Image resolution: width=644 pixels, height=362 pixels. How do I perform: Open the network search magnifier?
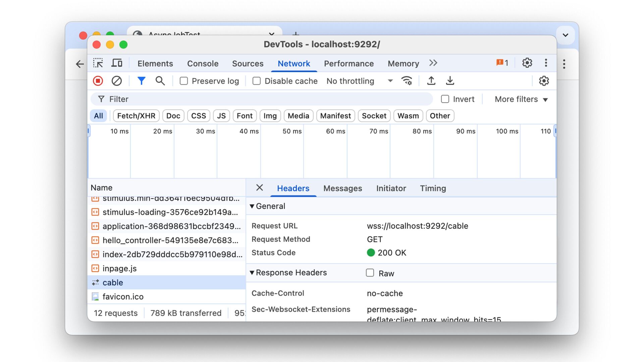click(x=160, y=81)
